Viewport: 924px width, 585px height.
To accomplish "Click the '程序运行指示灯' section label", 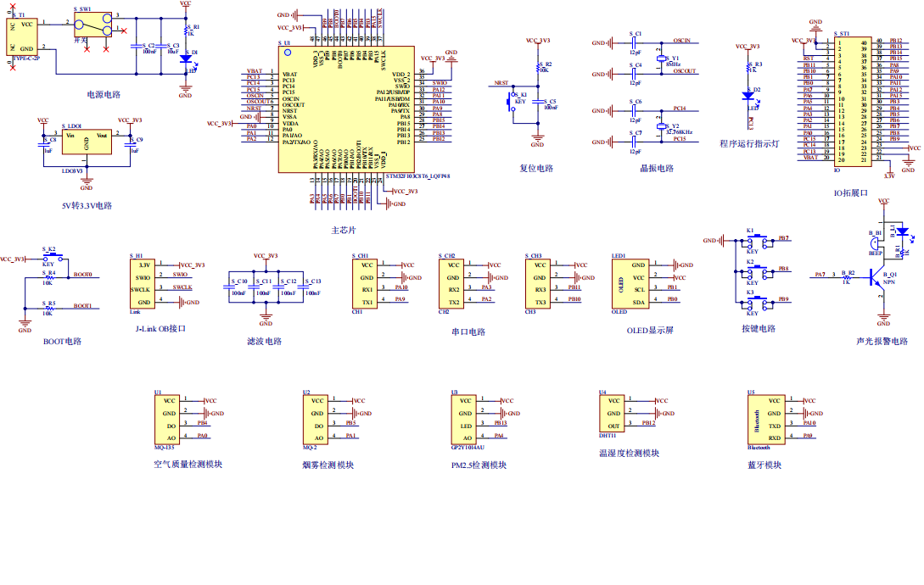I will [x=749, y=144].
